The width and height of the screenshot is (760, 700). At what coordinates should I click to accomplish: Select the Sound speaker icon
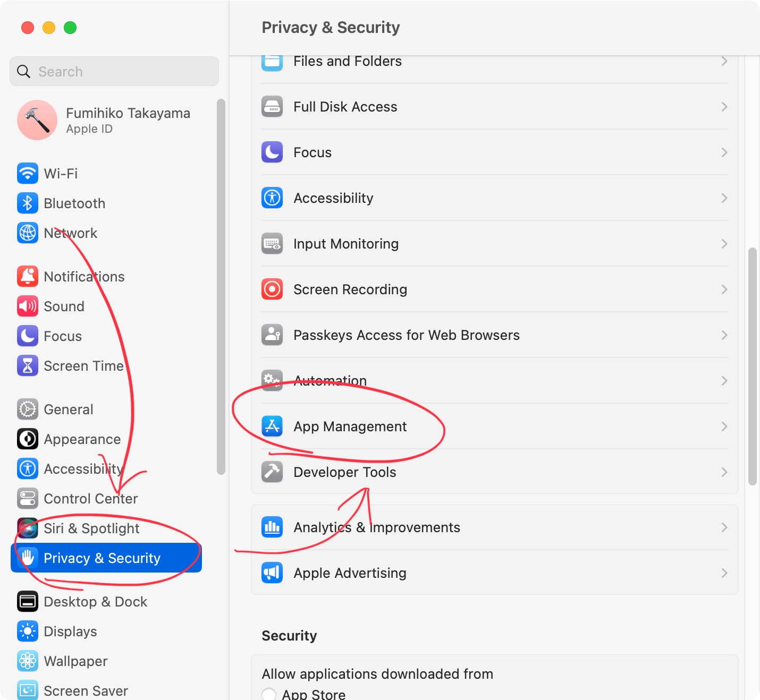point(28,306)
